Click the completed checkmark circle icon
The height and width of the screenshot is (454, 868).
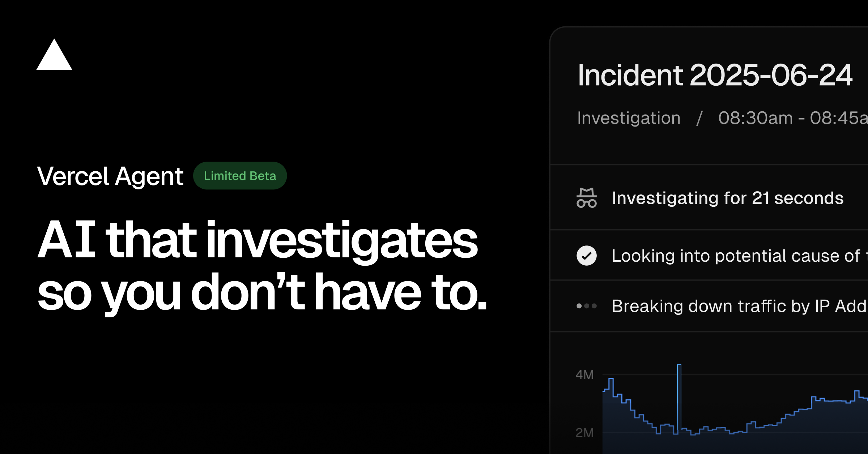586,256
